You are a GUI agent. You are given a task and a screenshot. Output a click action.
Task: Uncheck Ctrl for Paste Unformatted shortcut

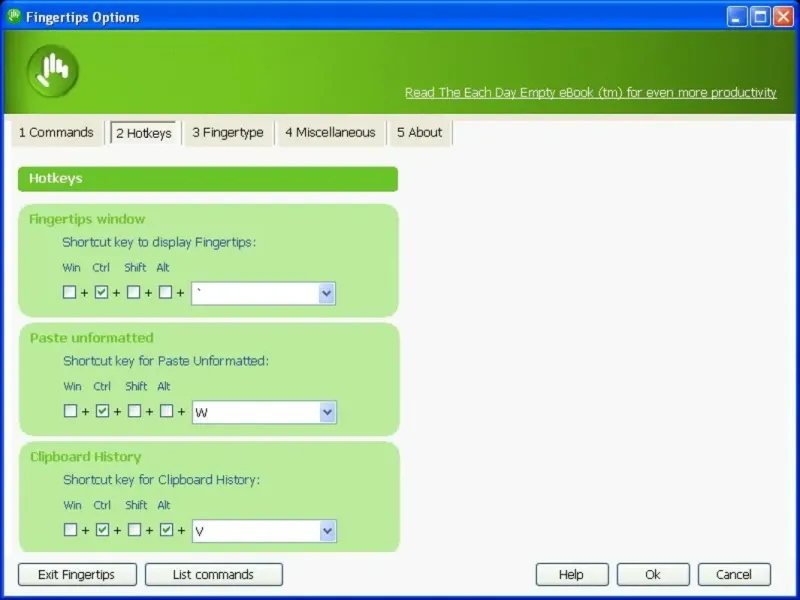click(x=102, y=411)
